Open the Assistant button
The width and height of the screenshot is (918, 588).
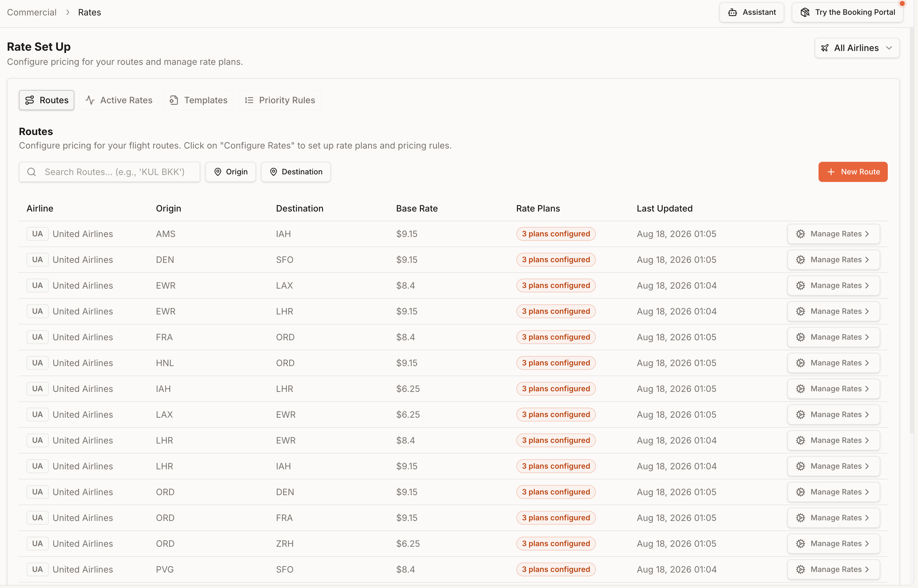tap(751, 12)
